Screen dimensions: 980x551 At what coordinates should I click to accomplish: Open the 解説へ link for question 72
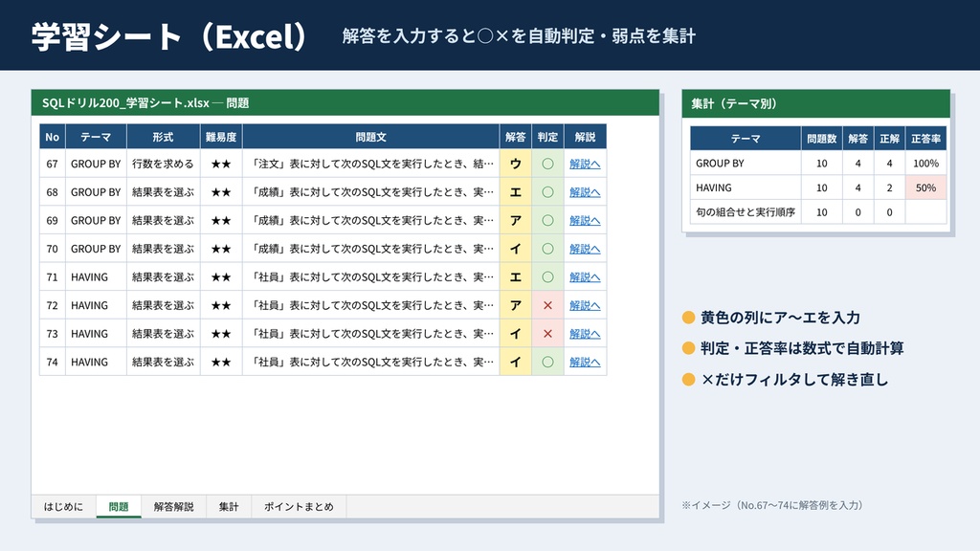585,305
